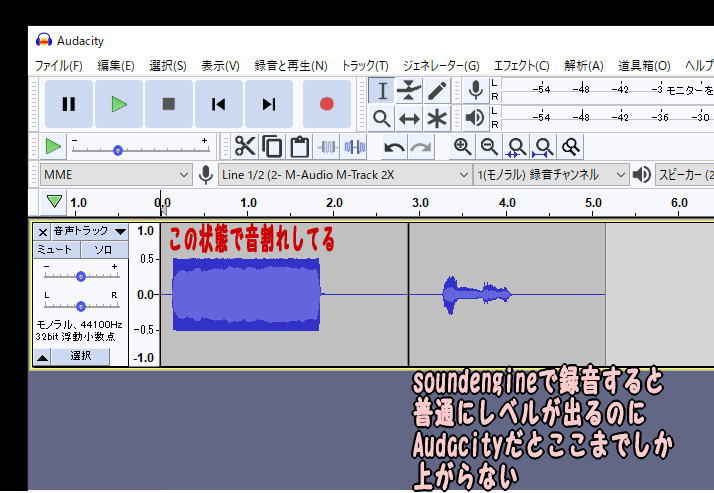Click the large clipped waveform clip

246,294
